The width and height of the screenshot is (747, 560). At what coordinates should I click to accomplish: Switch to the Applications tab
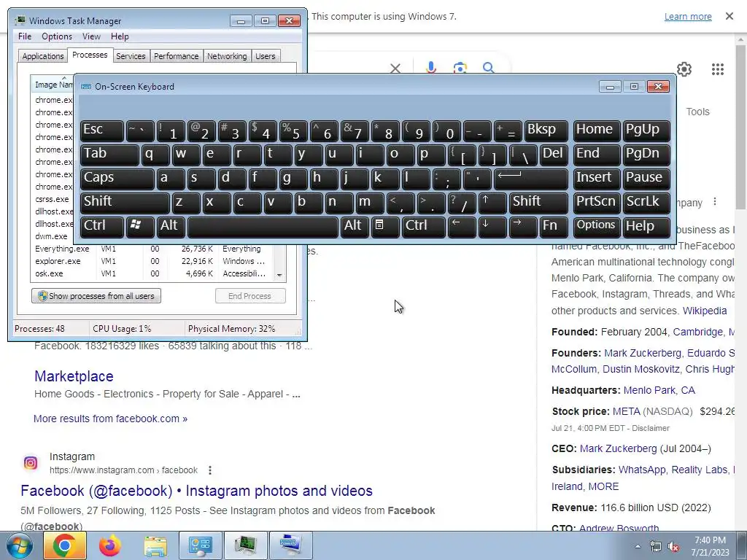[42, 56]
